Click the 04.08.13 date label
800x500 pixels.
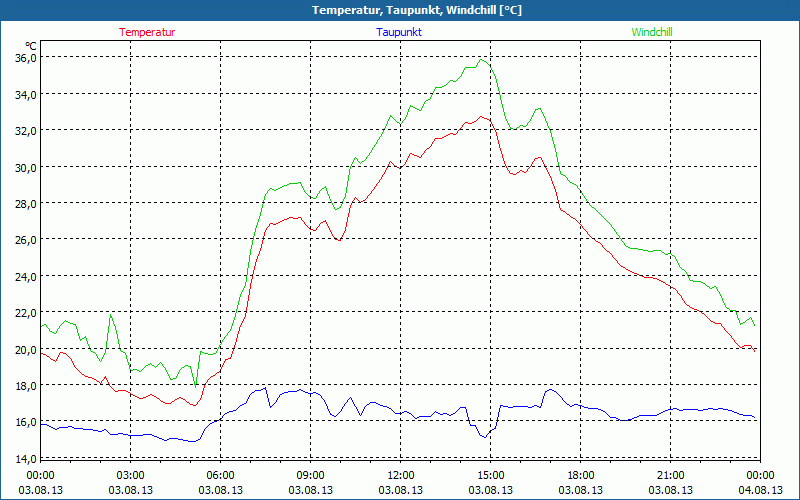tap(761, 490)
